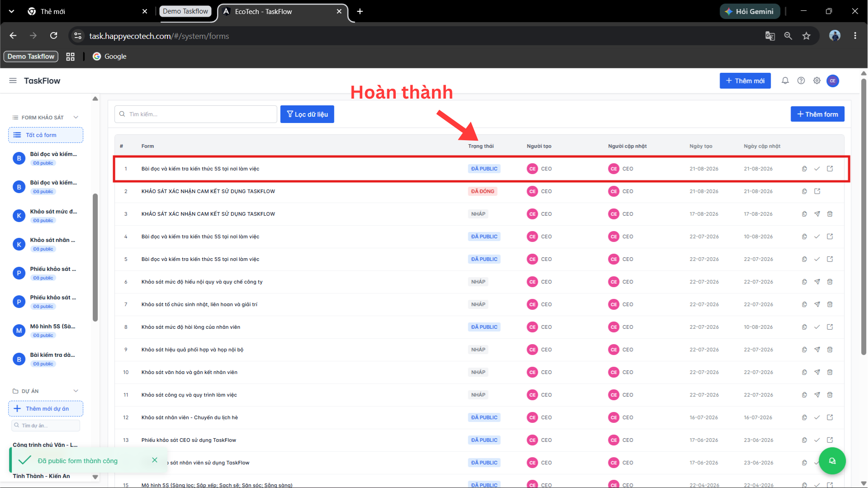Click the 'Thêm mới' header button
Image resolution: width=868 pixels, height=488 pixels.
tap(745, 81)
